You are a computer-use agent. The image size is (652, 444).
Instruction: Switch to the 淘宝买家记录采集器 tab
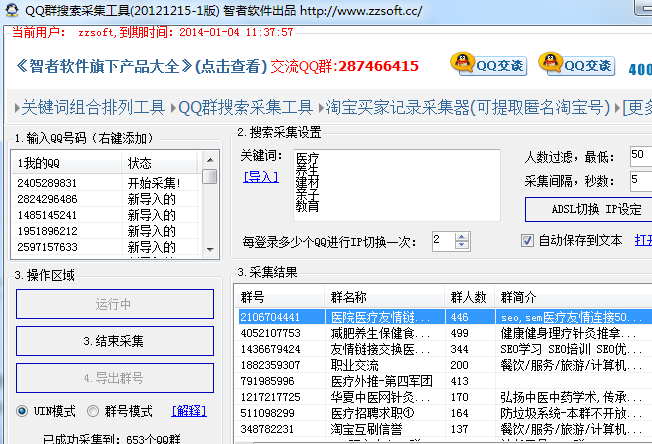coord(464,107)
